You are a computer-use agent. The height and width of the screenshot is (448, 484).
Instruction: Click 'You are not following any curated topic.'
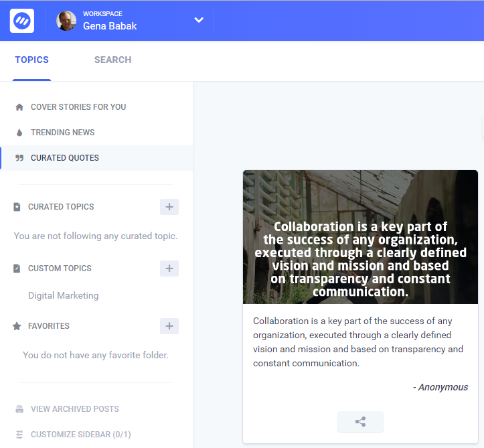point(96,236)
